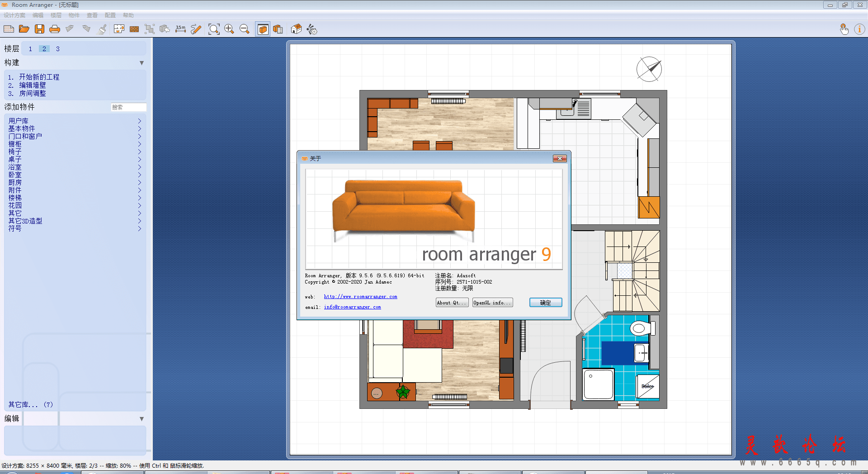This screenshot has height=474, width=868.
Task: Click the zoom out magnifier icon
Action: 245,29
